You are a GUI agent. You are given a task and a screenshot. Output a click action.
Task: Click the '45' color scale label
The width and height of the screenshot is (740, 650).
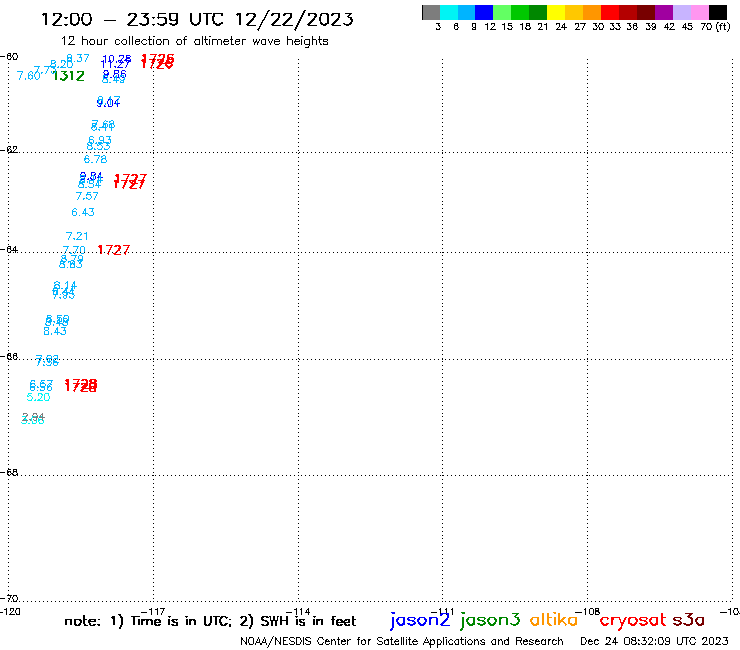point(687,27)
